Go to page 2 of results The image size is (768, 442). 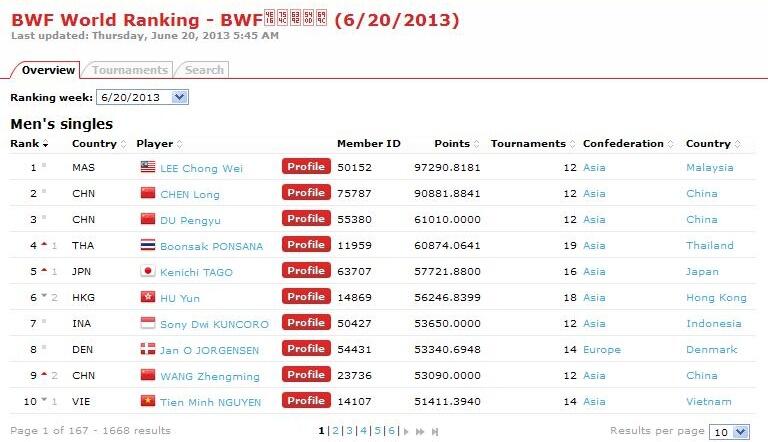[x=336, y=431]
